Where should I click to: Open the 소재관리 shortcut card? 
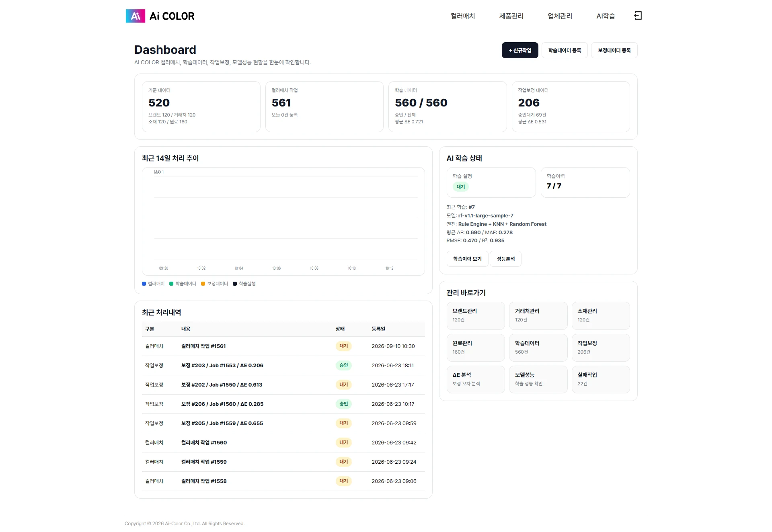pos(601,316)
